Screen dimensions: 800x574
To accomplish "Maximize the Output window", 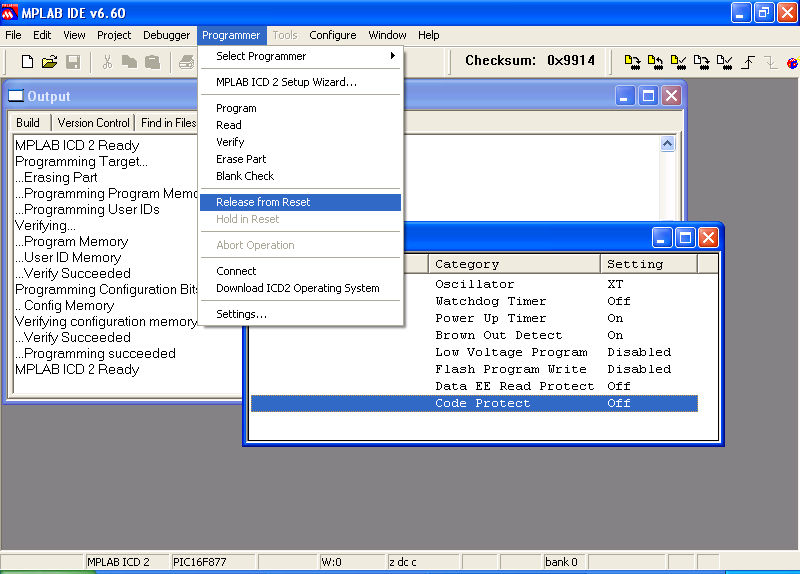I will (648, 96).
